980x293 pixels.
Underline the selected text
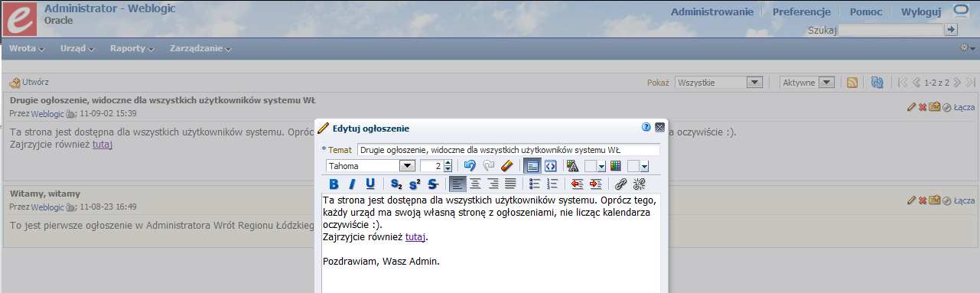(x=370, y=184)
